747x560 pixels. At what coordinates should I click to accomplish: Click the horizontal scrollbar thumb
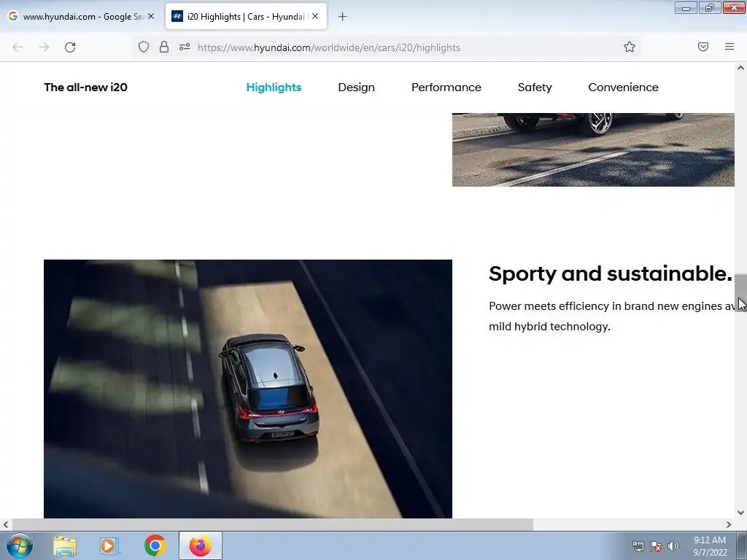(272, 524)
